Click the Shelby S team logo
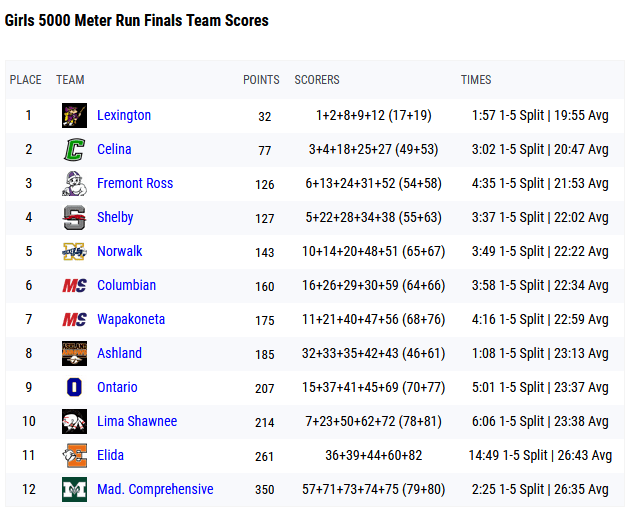Screen dimensions: 632x517 [x=74, y=217]
